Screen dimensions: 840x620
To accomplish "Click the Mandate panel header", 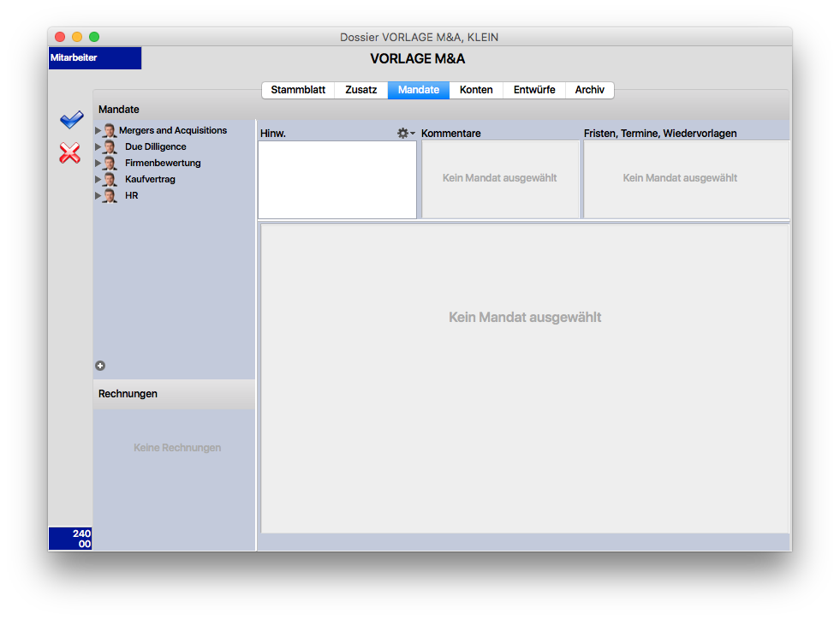I will [x=119, y=110].
